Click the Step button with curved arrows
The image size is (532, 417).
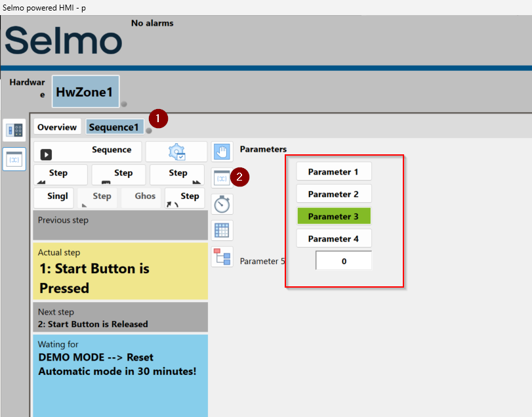tap(185, 198)
